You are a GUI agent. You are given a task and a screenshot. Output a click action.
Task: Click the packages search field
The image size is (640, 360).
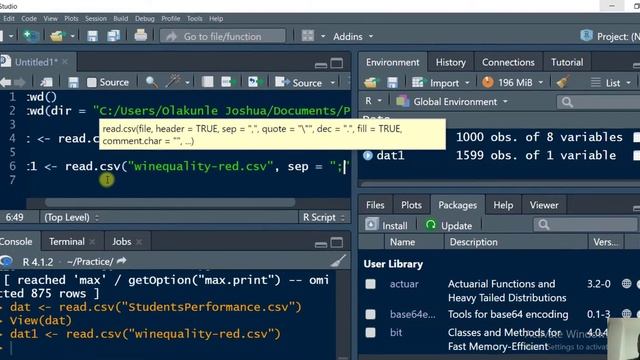click(585, 224)
